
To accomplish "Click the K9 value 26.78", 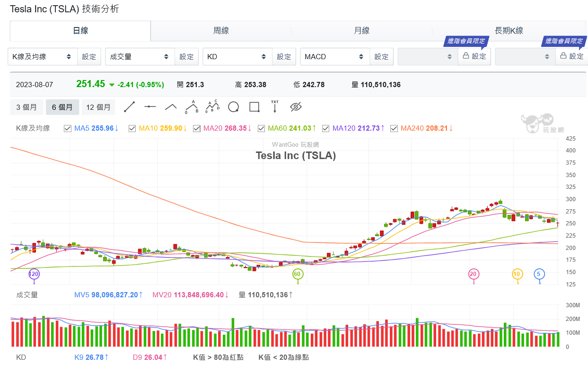I will coord(94,357).
